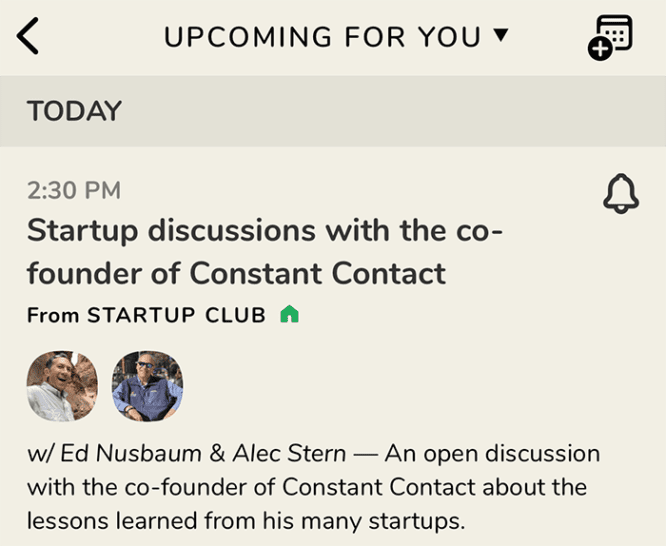
Task: Open the STARTUP CLUB club name
Action: coord(176,315)
